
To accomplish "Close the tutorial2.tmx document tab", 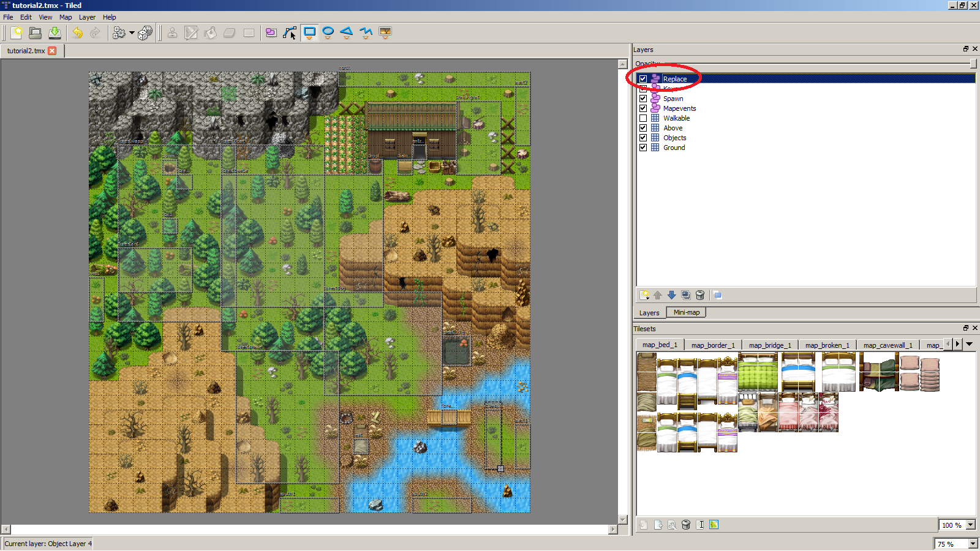I will tap(52, 51).
